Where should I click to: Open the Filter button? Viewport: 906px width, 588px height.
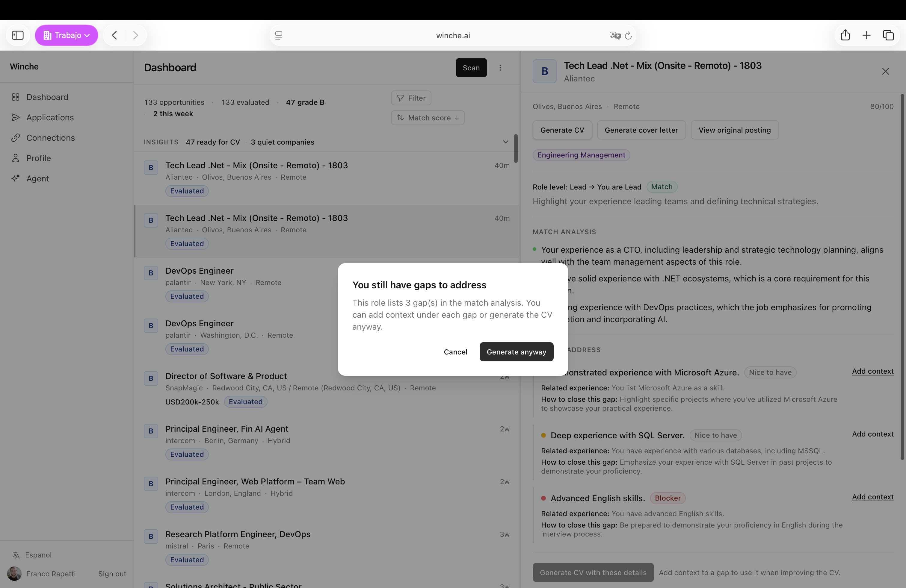411,98
